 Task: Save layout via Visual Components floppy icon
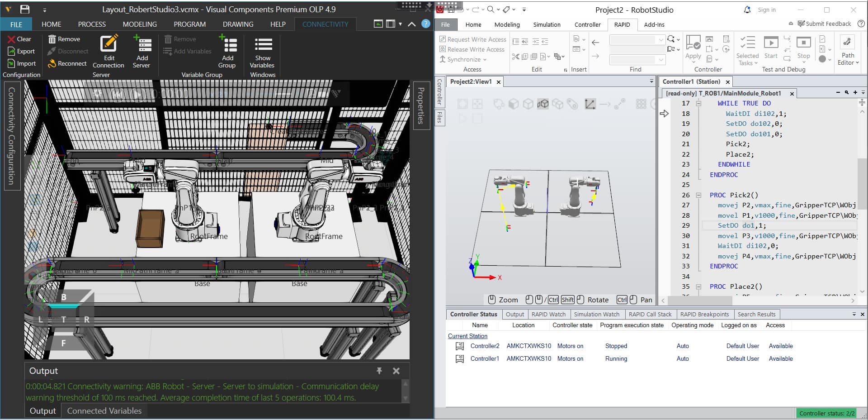click(x=25, y=9)
